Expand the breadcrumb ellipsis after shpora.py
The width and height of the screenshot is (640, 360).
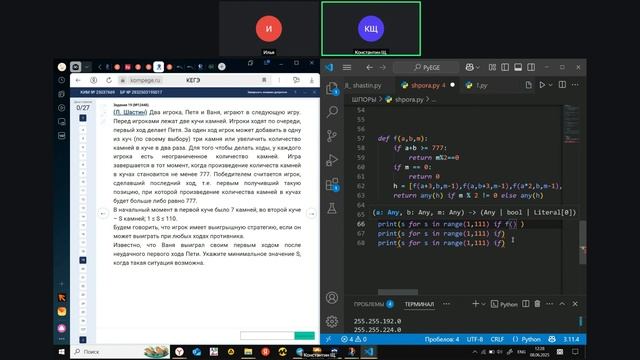coord(433,99)
